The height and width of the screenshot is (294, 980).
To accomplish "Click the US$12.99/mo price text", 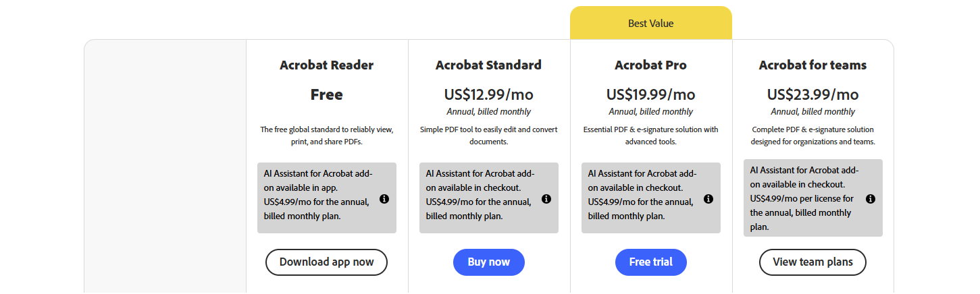I will click(x=488, y=94).
